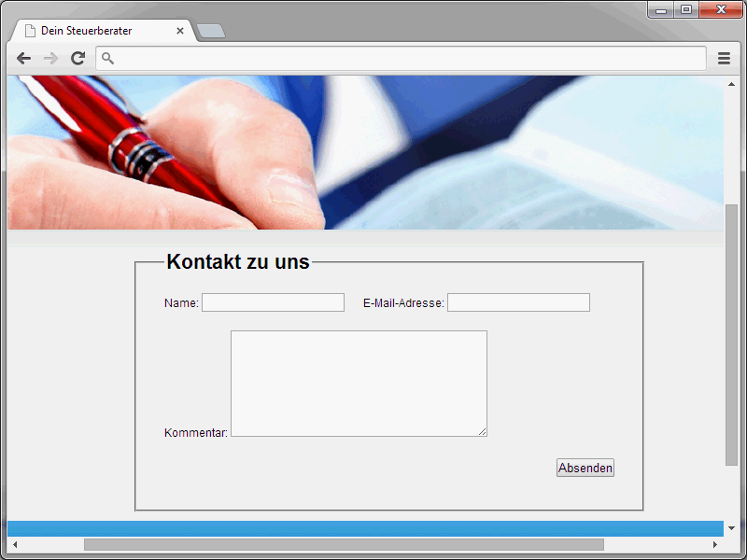Viewport: 747px width, 560px height.
Task: Click the horizontal scrollbar right arrow
Action: 714,544
